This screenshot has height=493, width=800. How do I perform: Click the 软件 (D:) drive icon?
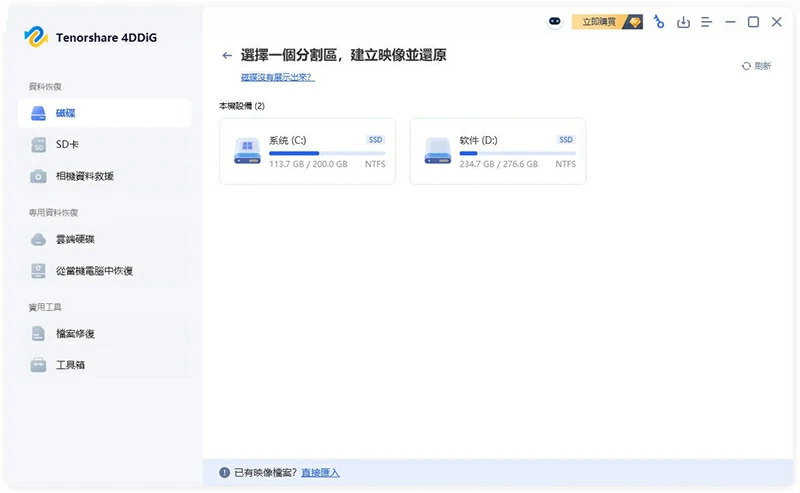(437, 151)
